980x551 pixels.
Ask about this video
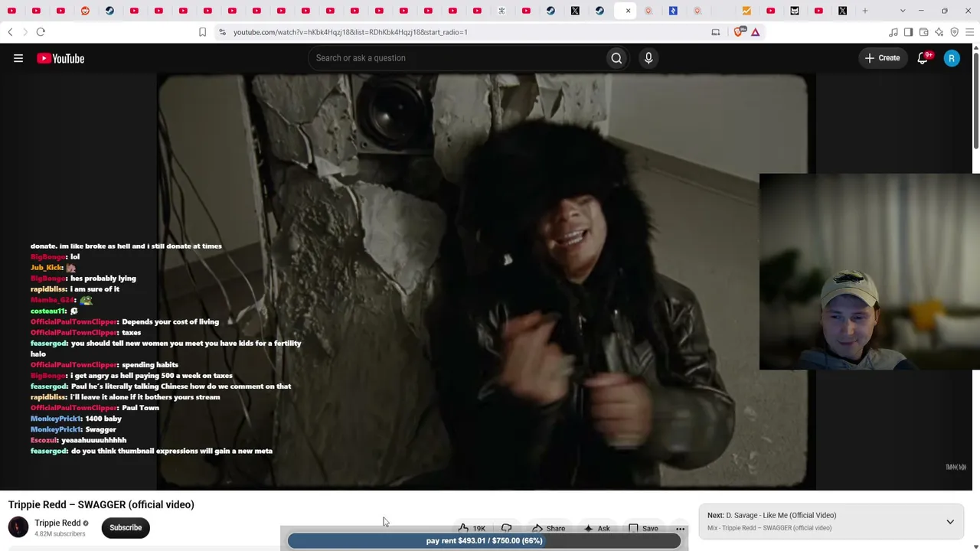coord(596,528)
